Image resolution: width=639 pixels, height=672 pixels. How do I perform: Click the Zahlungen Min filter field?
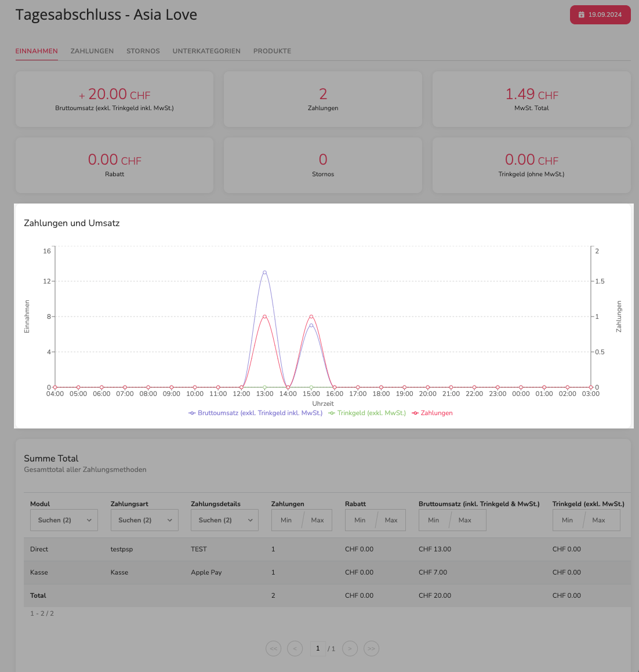(286, 520)
